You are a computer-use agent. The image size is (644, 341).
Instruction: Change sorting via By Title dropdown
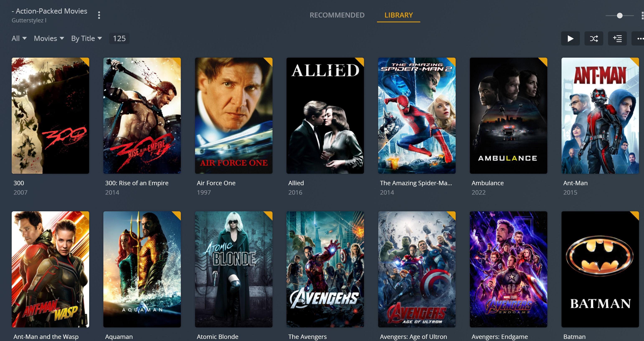click(x=86, y=38)
